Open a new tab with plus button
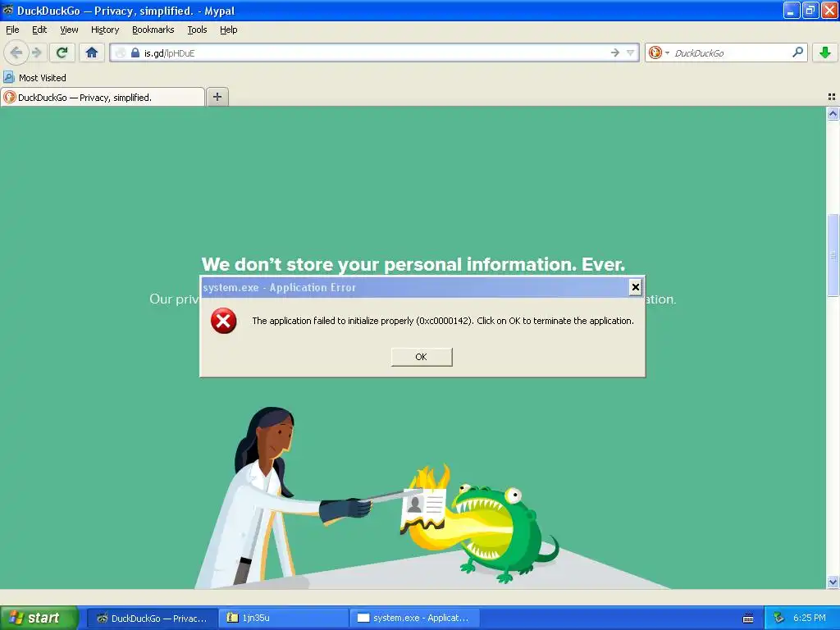 click(x=217, y=97)
